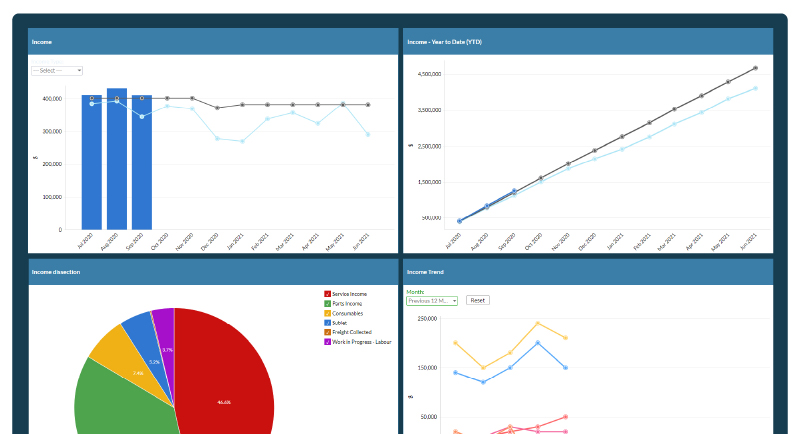Click the Reset button in Income Trend
The height and width of the screenshot is (434, 800).
478,300
